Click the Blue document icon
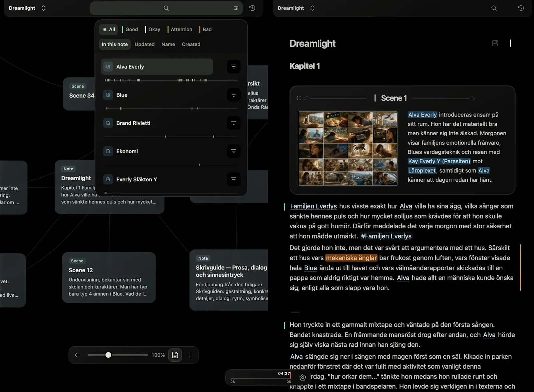The width and height of the screenshot is (534, 392). [x=108, y=95]
